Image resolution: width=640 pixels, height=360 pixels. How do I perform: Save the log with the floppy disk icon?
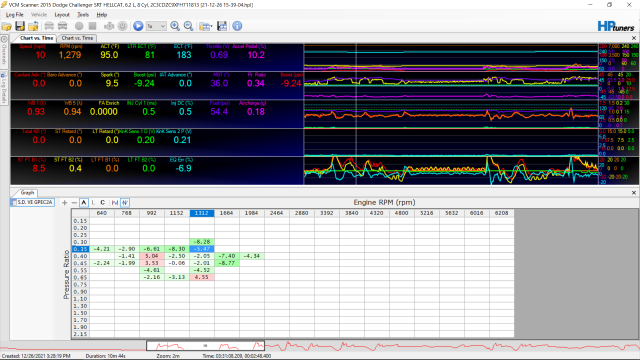click(20, 26)
